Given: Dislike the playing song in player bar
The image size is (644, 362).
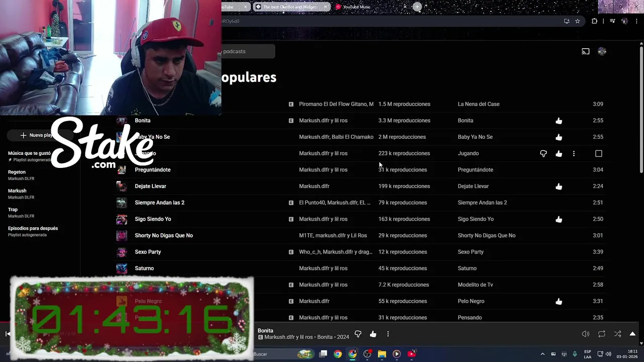Looking at the screenshot, I should [x=358, y=334].
